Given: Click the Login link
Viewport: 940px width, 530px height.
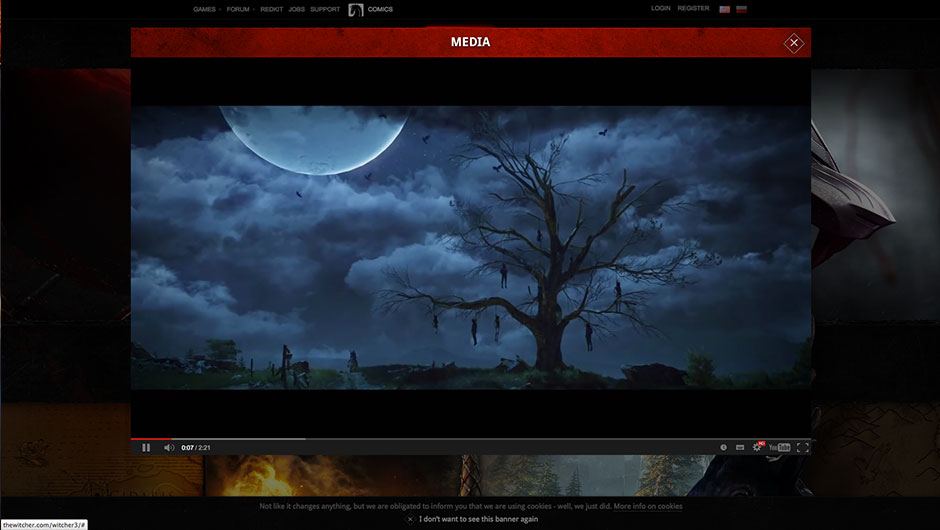Looking at the screenshot, I should pyautogui.click(x=661, y=8).
